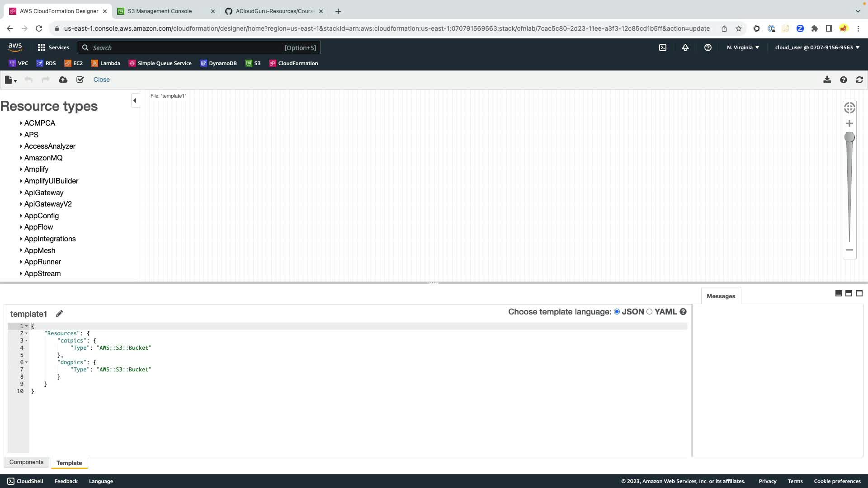The width and height of the screenshot is (868, 488).
Task: Open the S3 Management Console browser tab
Action: (160, 11)
